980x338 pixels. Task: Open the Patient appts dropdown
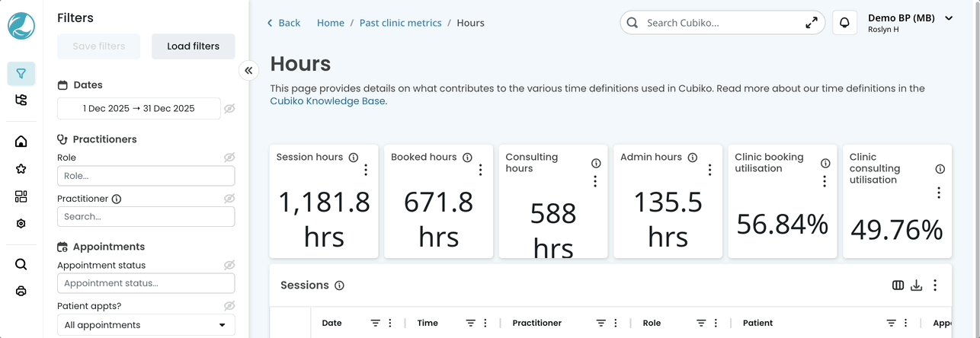tap(146, 325)
